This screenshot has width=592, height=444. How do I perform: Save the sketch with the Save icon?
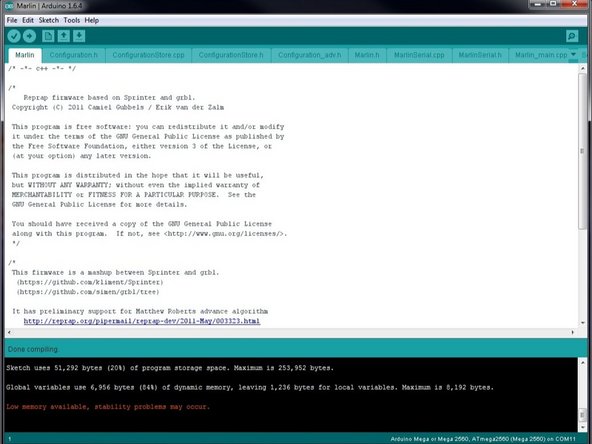79,36
